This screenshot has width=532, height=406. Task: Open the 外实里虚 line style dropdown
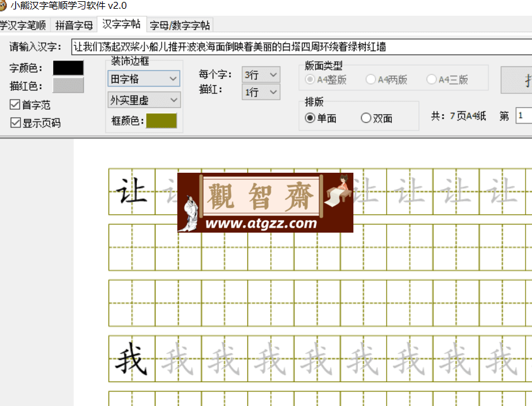[144, 100]
